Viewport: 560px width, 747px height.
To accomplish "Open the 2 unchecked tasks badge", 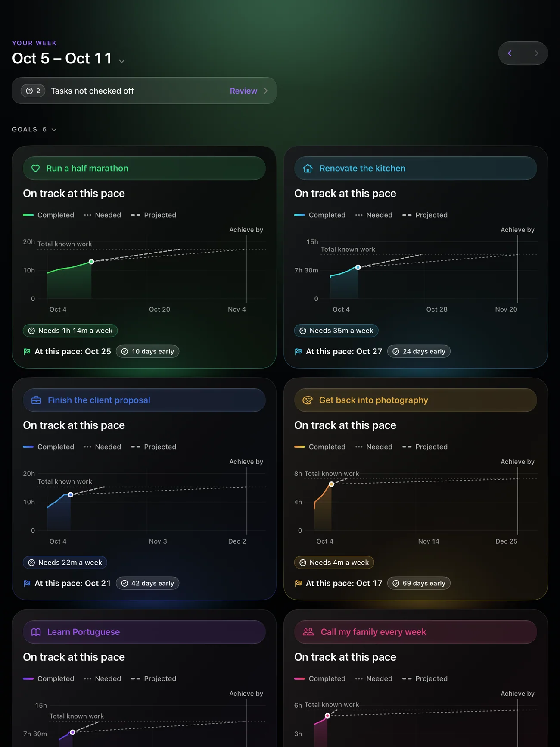I will 33,91.
